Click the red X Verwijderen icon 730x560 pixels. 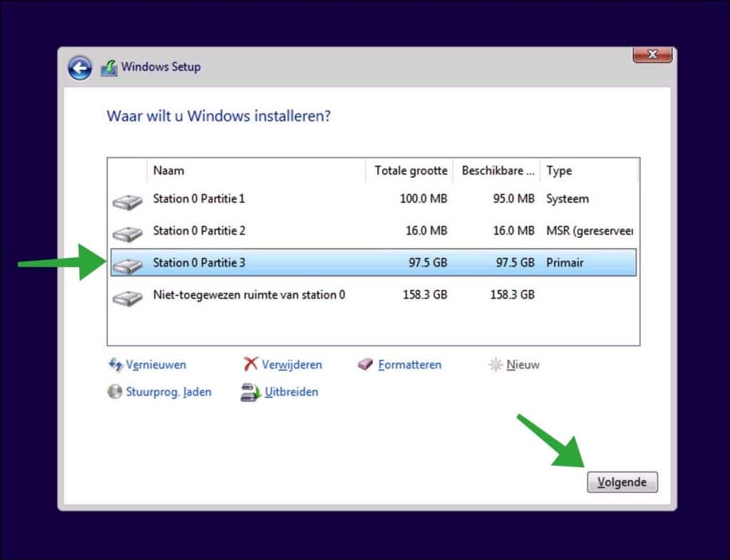(x=250, y=364)
